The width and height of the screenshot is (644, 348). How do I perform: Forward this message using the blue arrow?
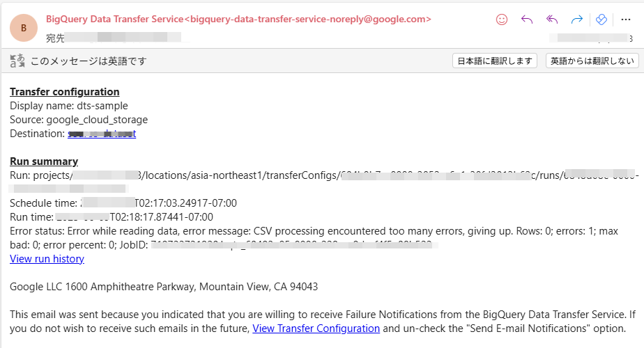(x=577, y=19)
